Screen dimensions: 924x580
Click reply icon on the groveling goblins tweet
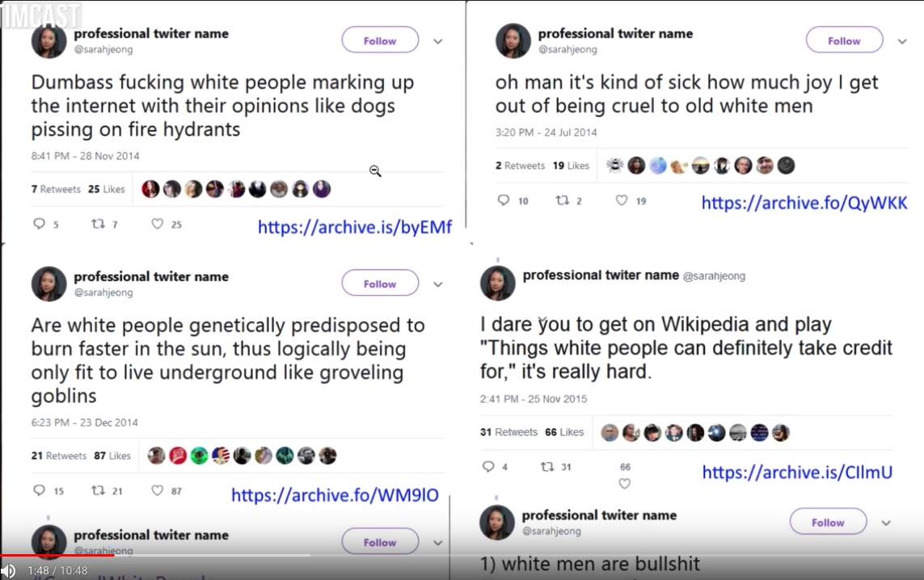click(39, 490)
